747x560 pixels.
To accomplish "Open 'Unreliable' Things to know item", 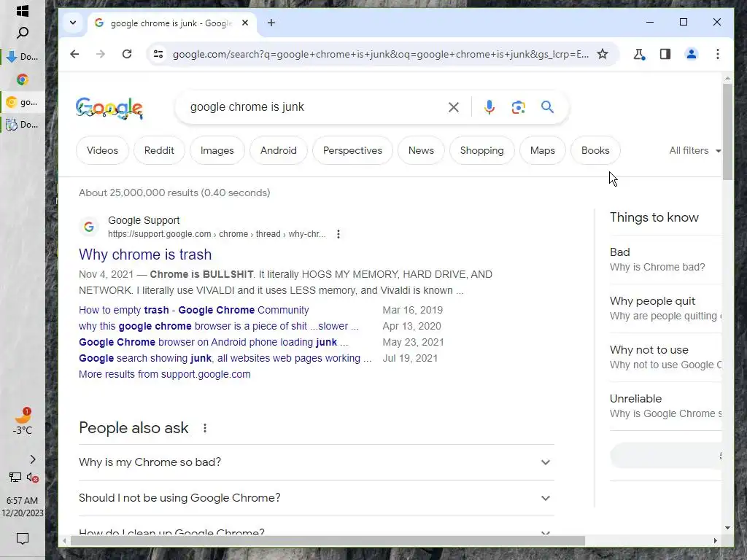I will [x=665, y=406].
